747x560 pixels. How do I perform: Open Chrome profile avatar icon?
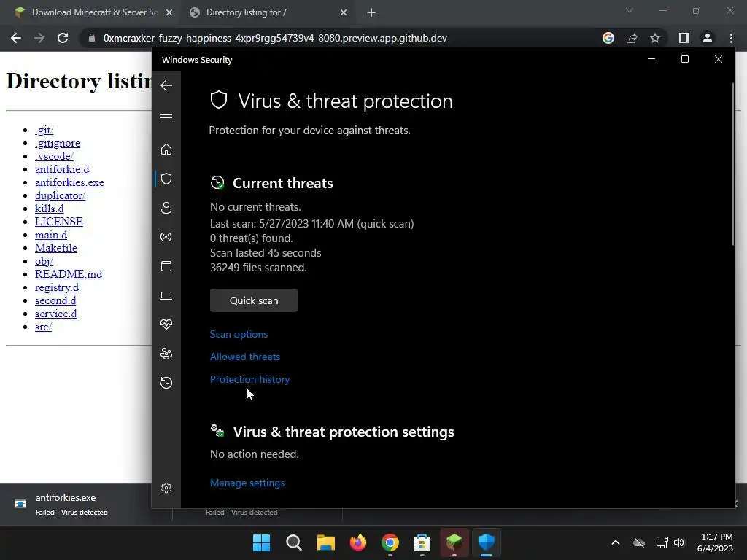click(708, 38)
